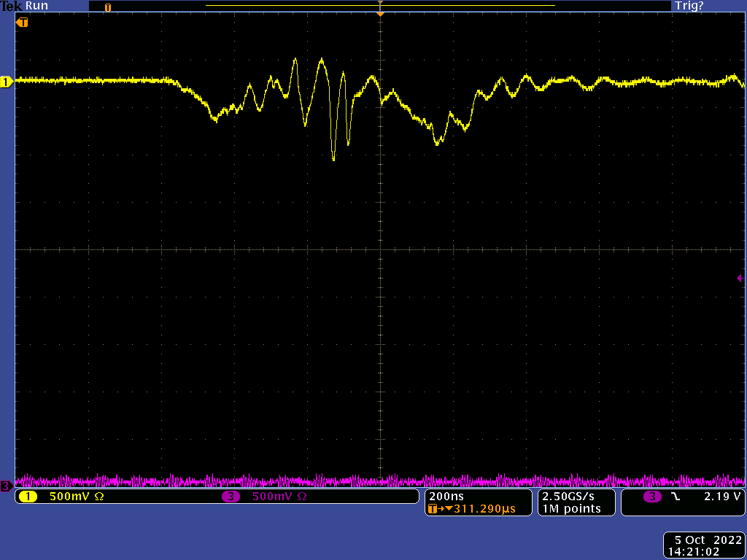Click the yellow channel 1 badge in readout
The height and width of the screenshot is (560, 747).
pos(28,497)
